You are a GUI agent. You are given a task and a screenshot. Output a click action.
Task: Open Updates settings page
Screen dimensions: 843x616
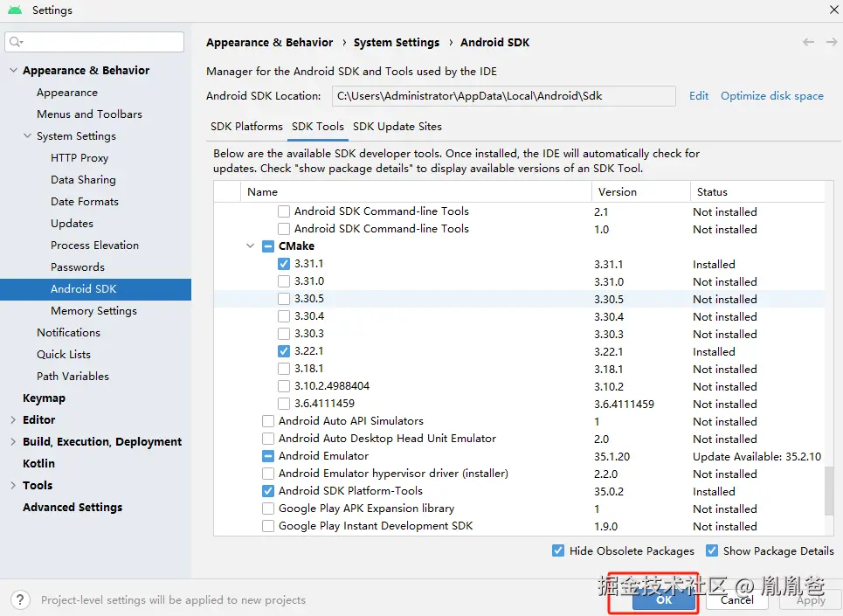click(72, 223)
